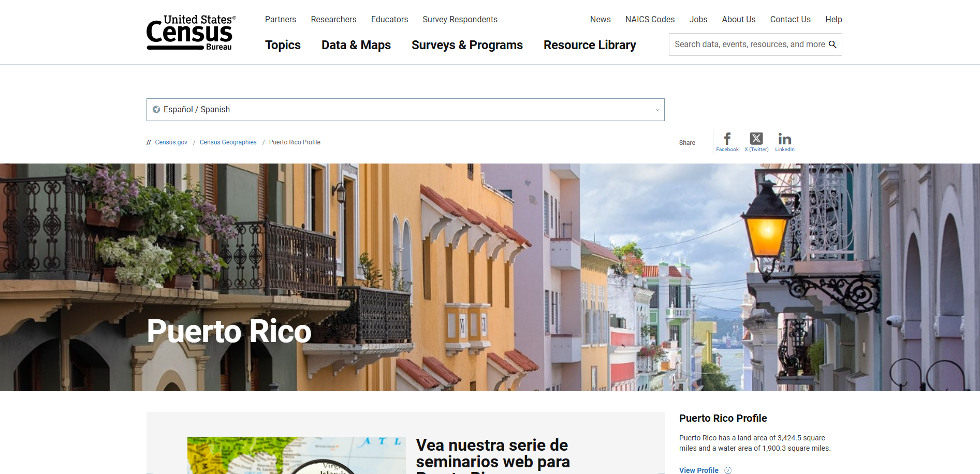Open the Survey Respondents page
Screen dimensions: 980x474
(460, 19)
